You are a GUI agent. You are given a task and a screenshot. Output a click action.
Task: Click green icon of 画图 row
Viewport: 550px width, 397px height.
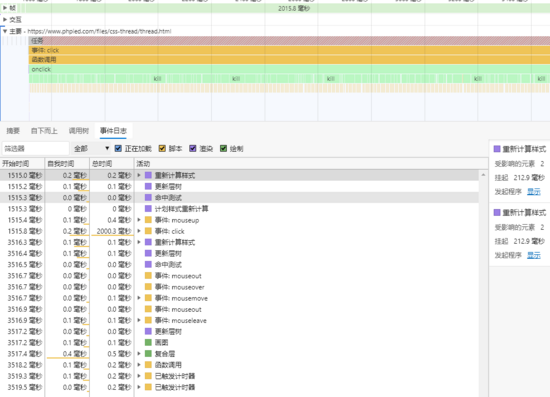pyautogui.click(x=148, y=343)
